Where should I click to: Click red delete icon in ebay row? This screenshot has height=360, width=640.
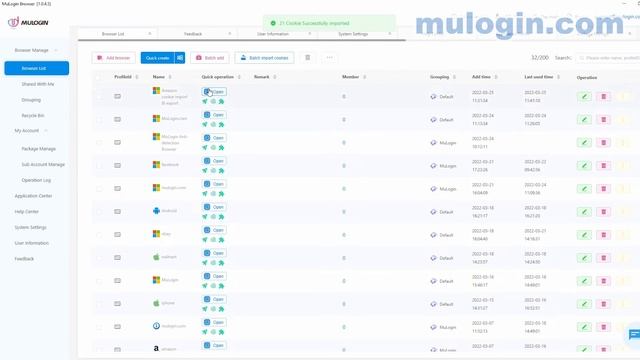tap(603, 235)
